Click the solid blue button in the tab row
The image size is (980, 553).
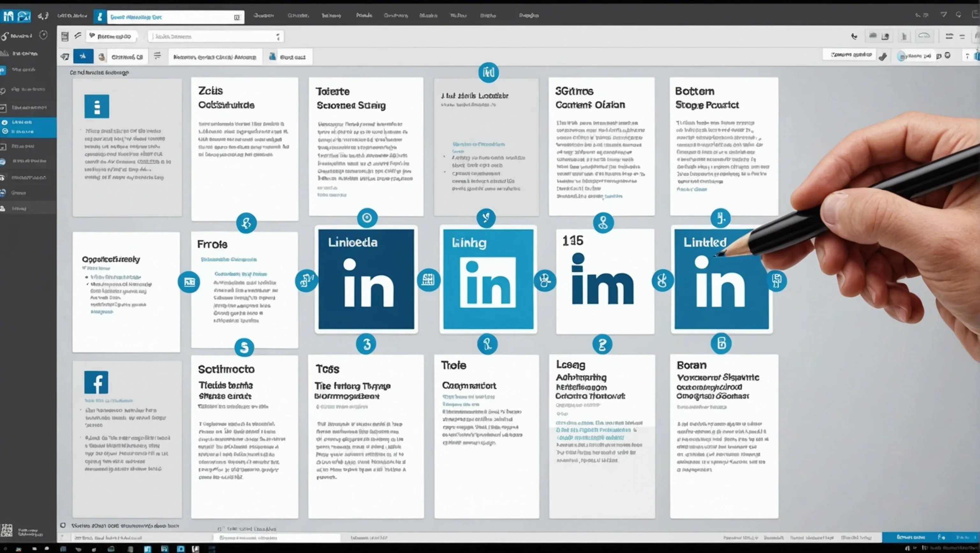click(x=83, y=56)
